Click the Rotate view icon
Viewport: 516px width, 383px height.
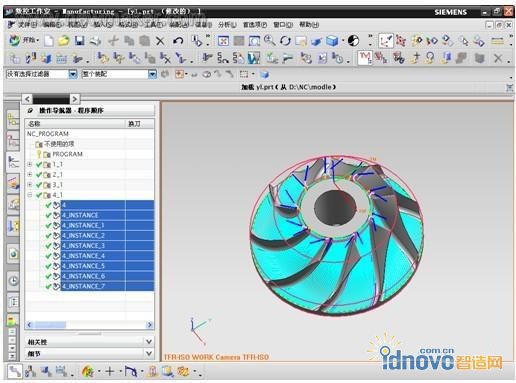285,41
